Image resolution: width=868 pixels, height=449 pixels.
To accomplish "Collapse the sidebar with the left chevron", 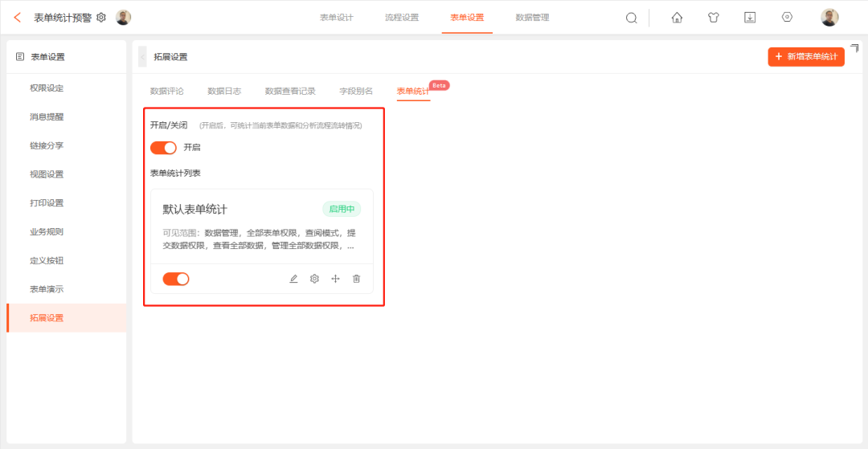I will 142,57.
